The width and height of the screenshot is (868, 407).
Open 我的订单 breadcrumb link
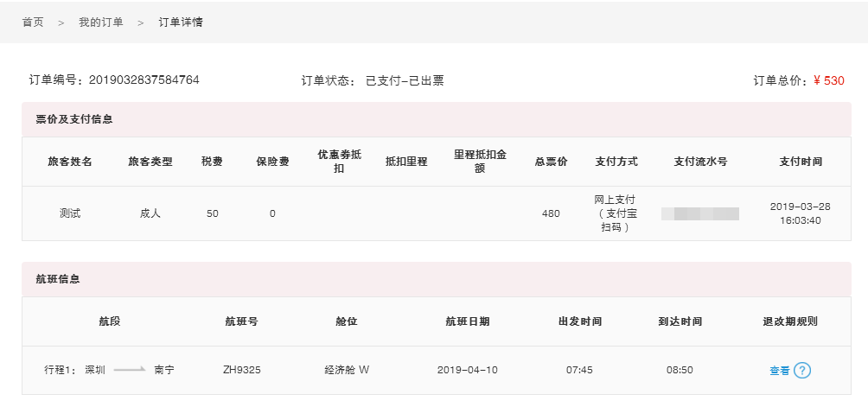pos(100,22)
